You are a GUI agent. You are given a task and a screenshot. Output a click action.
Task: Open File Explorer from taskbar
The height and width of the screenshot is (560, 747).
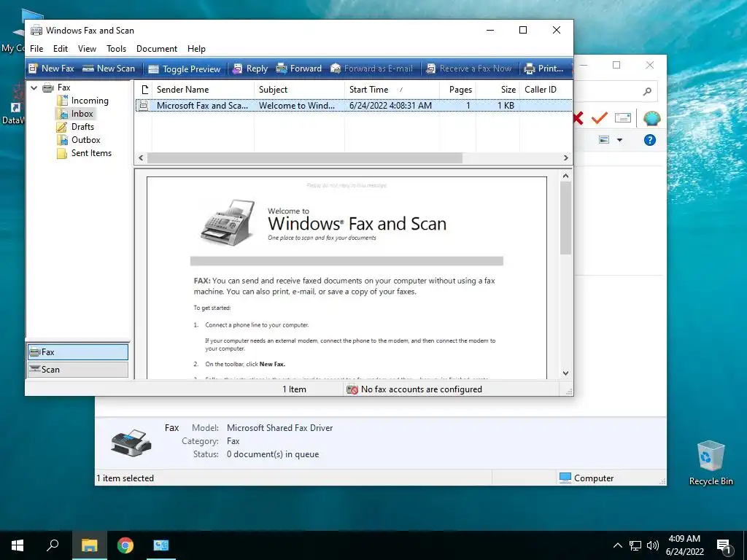click(x=89, y=545)
